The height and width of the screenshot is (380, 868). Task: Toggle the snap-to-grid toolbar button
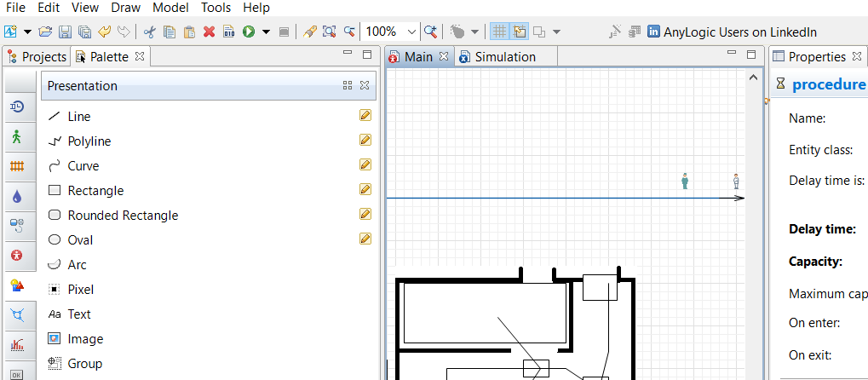point(519,32)
